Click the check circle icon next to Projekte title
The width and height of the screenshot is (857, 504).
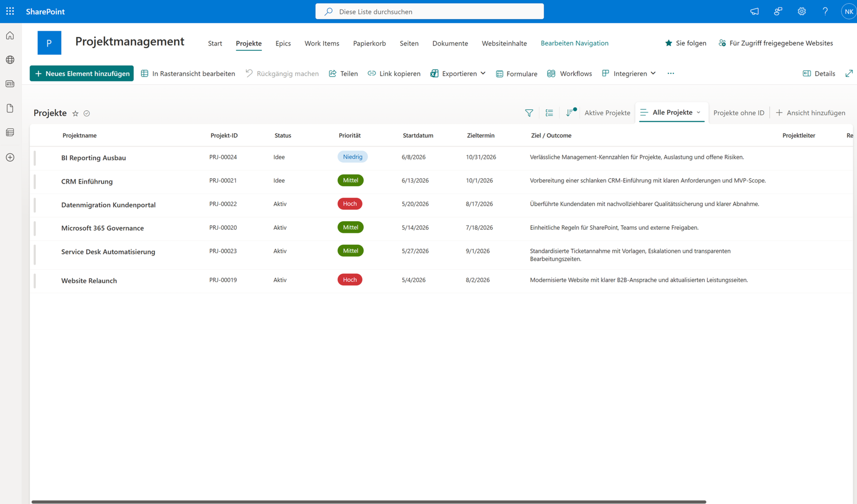coord(87,114)
